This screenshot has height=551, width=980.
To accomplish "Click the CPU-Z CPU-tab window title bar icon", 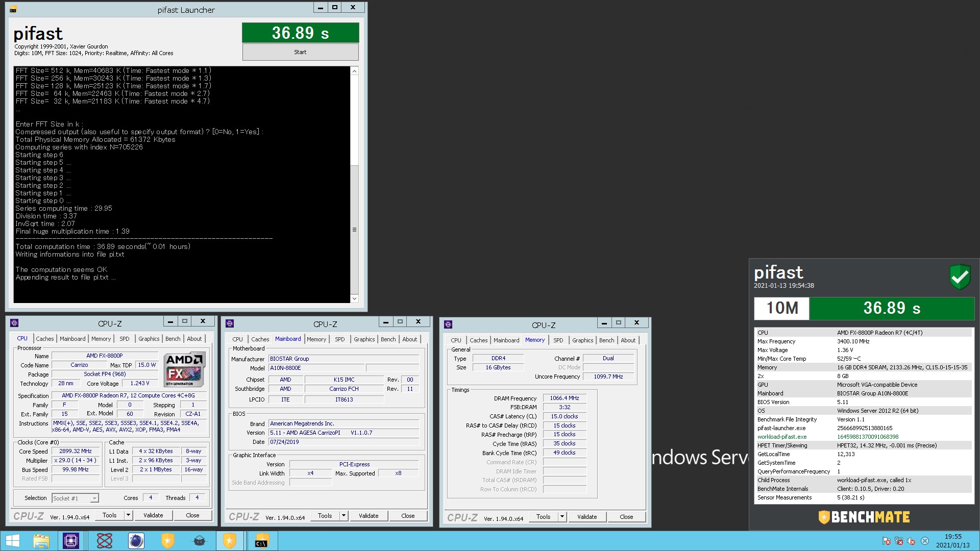I will pyautogui.click(x=14, y=323).
